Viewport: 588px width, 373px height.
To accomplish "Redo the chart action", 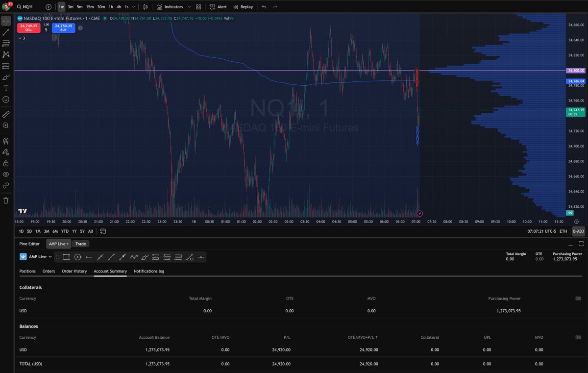I will 274,7.
